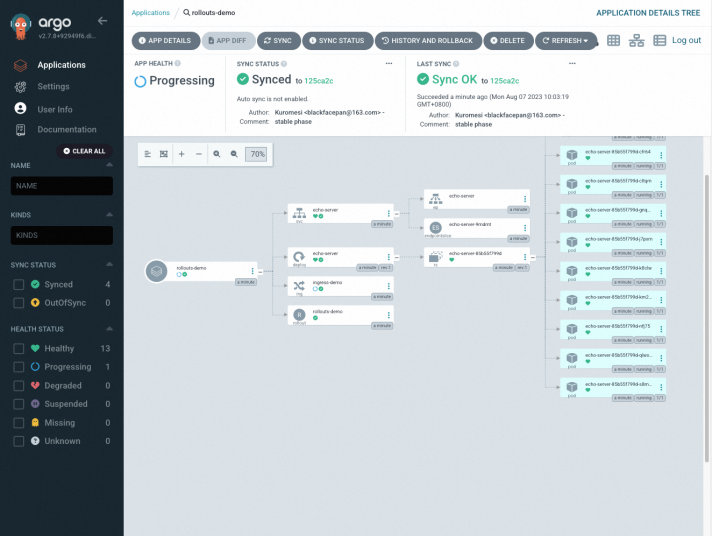The width and height of the screenshot is (712, 536).
Task: Collapse the sidebar with the back arrow
Action: click(x=102, y=20)
